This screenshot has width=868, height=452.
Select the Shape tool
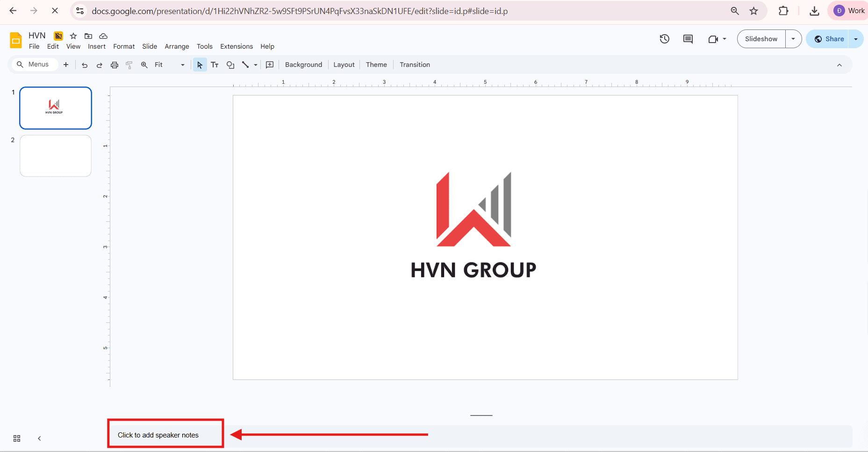pos(230,65)
